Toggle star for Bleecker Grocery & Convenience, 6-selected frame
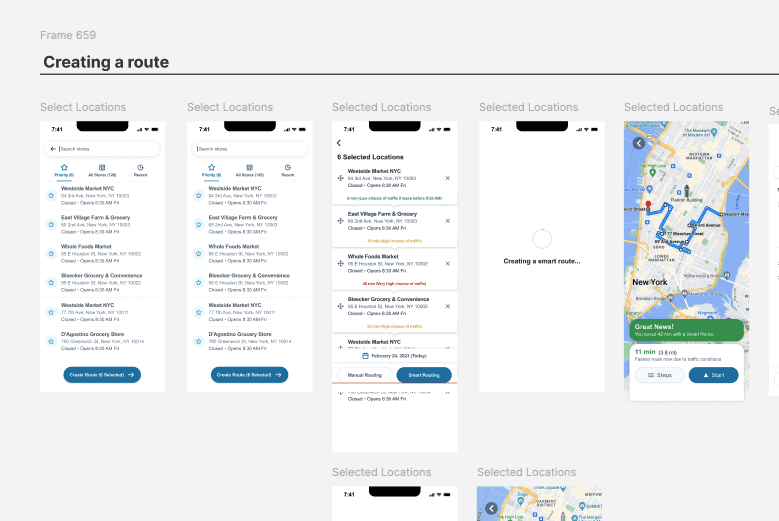This screenshot has height=521, width=779. [51, 283]
